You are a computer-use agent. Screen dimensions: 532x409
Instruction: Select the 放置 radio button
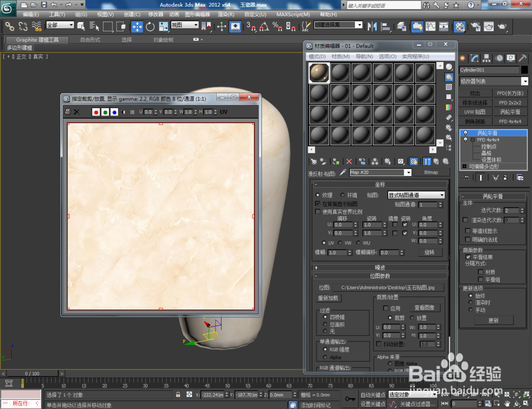coord(412,317)
